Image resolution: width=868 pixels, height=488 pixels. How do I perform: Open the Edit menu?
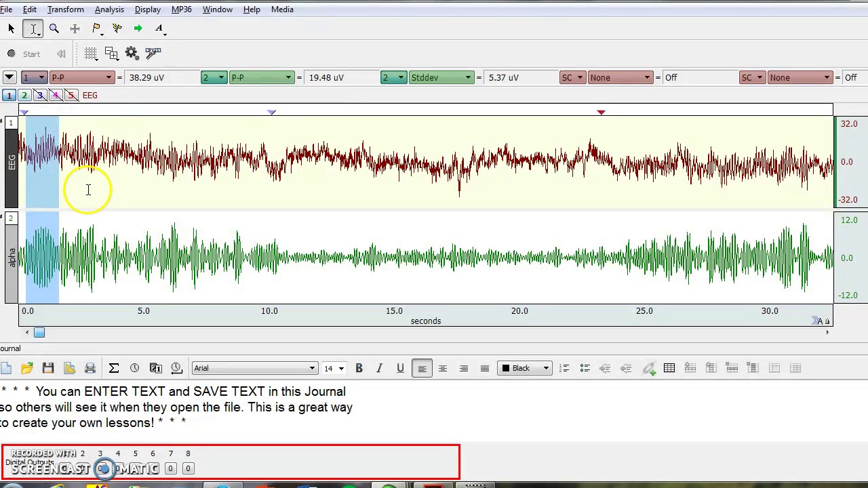[x=30, y=9]
